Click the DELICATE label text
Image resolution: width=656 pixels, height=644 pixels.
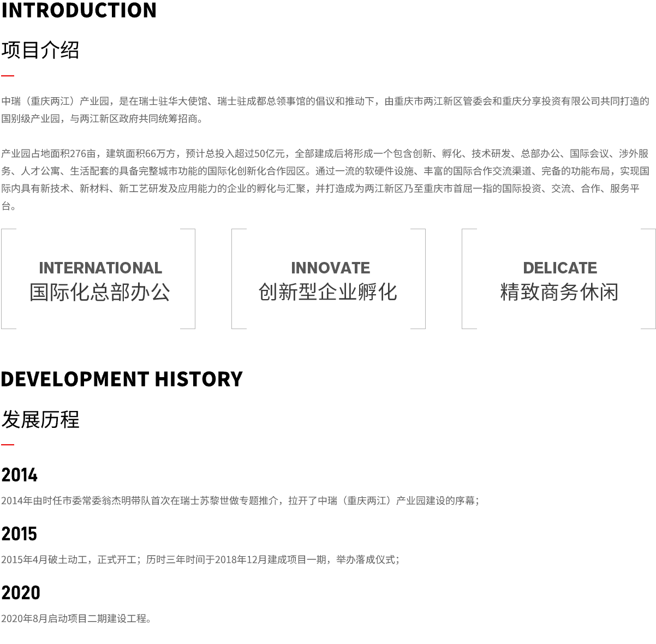(x=560, y=268)
